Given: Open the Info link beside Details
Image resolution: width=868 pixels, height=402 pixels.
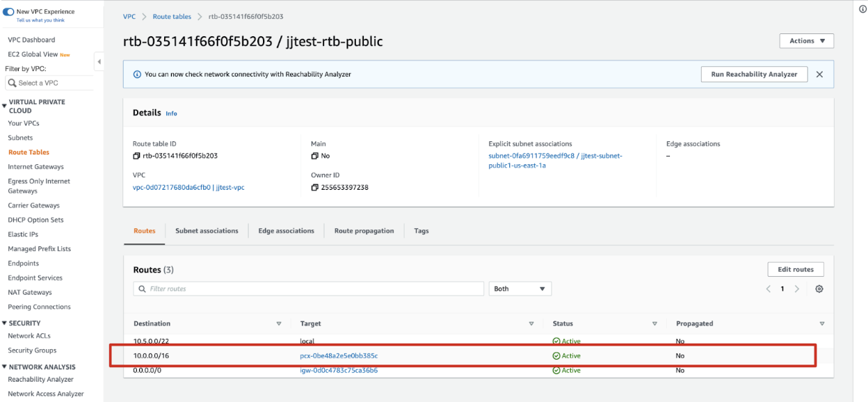Looking at the screenshot, I should coord(171,113).
